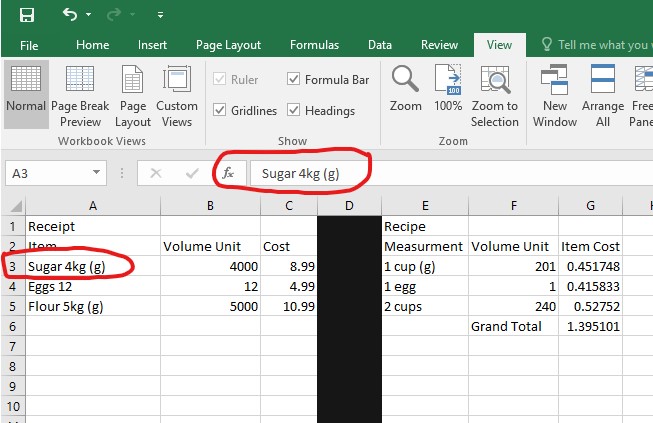The width and height of the screenshot is (653, 423).
Task: Switch to Page Layout view
Action: [133, 96]
